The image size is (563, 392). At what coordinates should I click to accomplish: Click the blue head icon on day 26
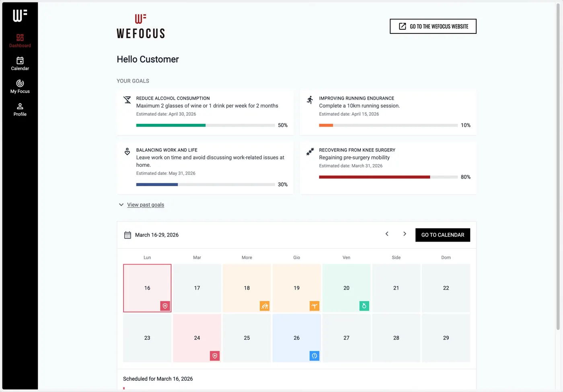point(314,356)
